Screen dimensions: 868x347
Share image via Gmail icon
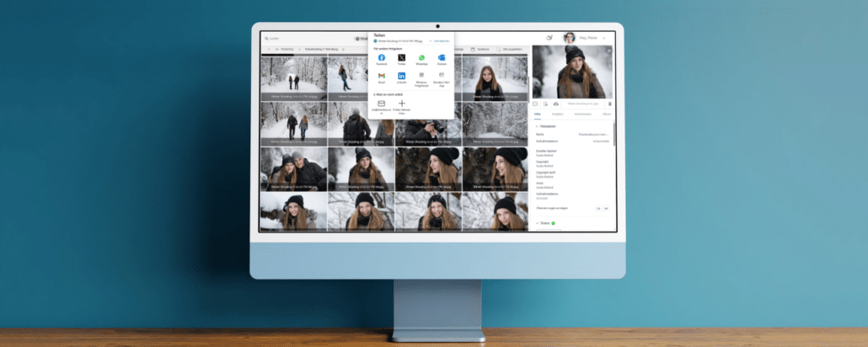coord(382,75)
